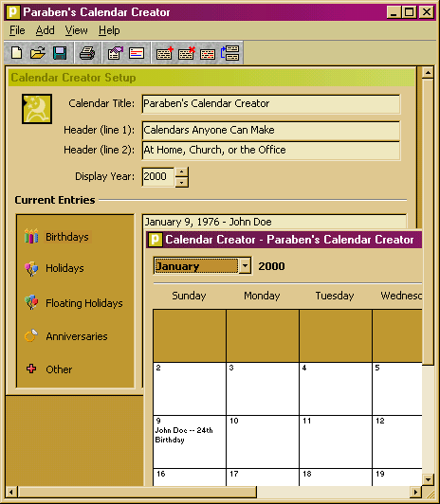Click the add entry icon with red plus

point(164,53)
